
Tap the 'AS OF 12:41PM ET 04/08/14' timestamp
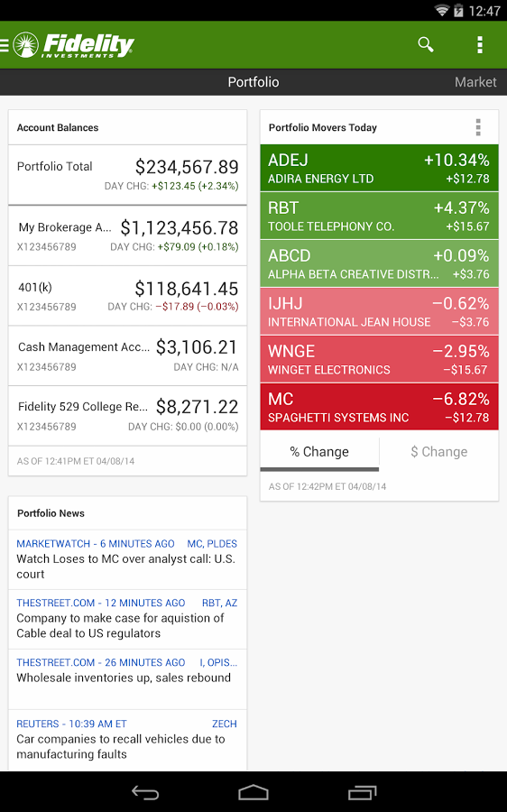pyautogui.click(x=76, y=461)
